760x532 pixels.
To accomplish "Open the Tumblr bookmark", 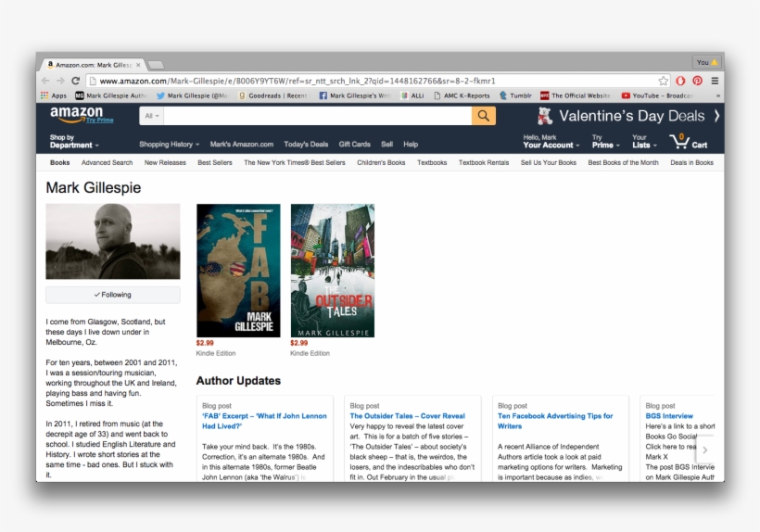I will click(515, 95).
